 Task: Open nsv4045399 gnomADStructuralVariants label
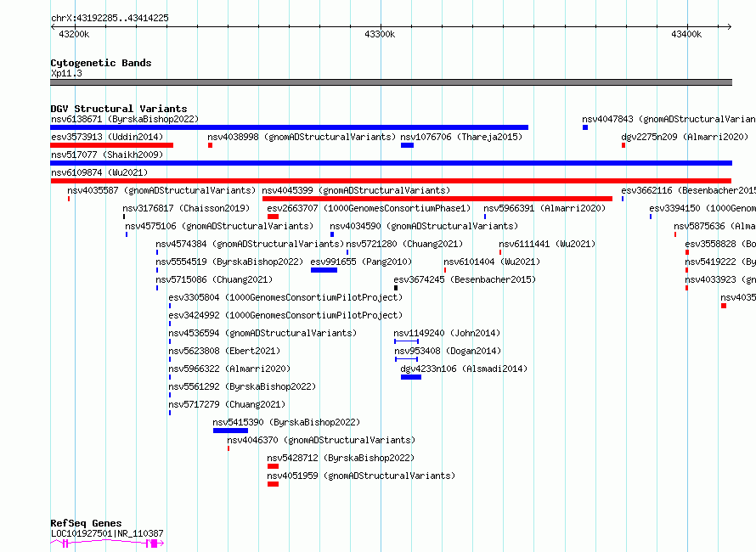click(x=356, y=190)
